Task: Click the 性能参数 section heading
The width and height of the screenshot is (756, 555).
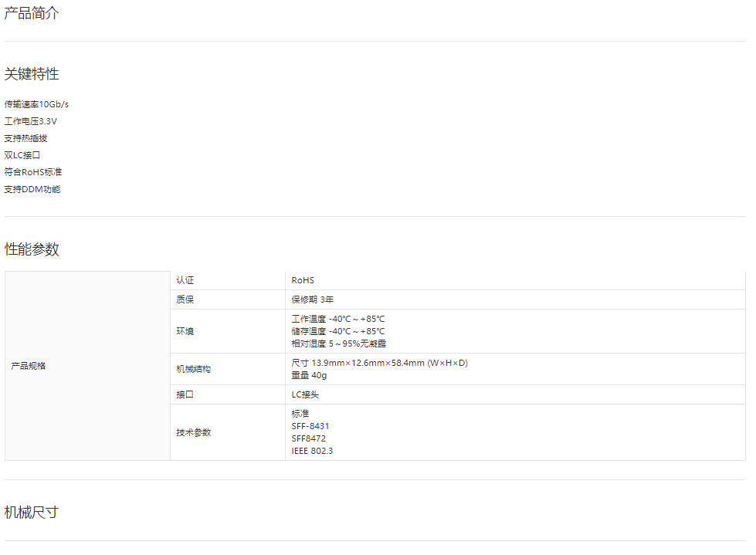Action: click(32, 249)
